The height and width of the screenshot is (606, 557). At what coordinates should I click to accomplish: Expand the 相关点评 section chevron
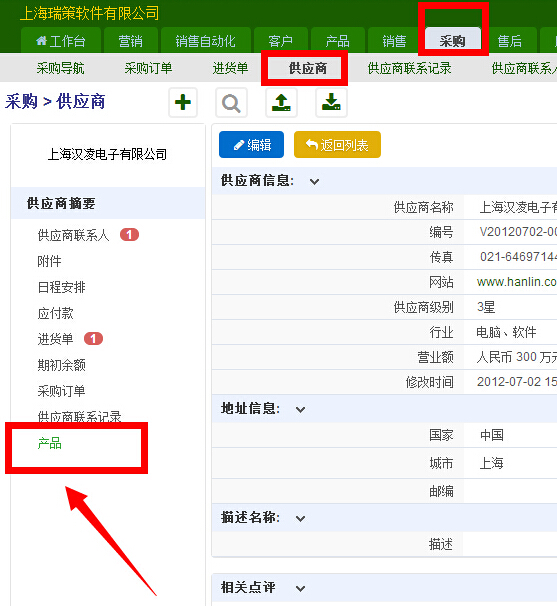[300, 588]
